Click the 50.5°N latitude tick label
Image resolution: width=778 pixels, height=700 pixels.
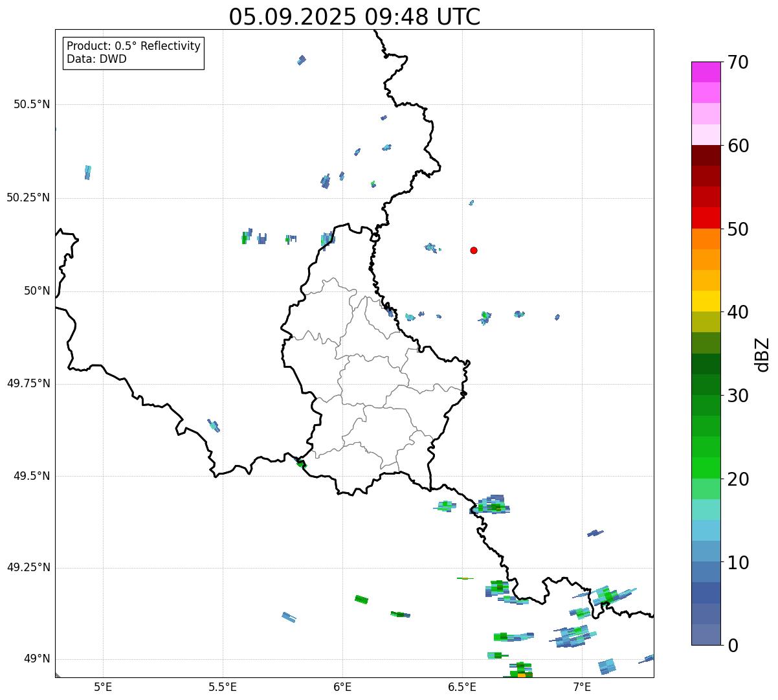32,105
